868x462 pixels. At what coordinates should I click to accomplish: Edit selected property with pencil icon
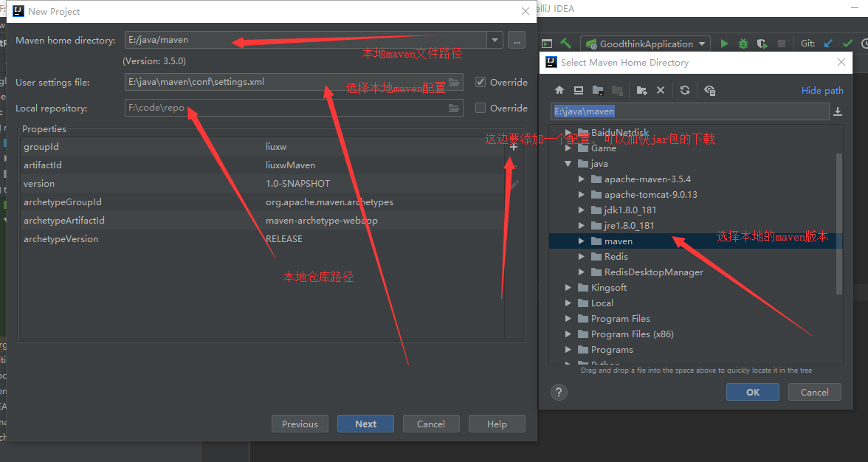click(514, 185)
